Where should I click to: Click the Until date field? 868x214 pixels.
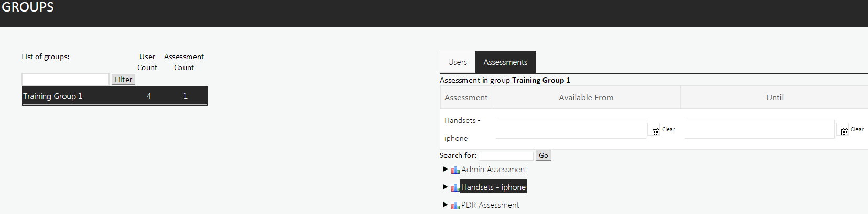point(759,129)
